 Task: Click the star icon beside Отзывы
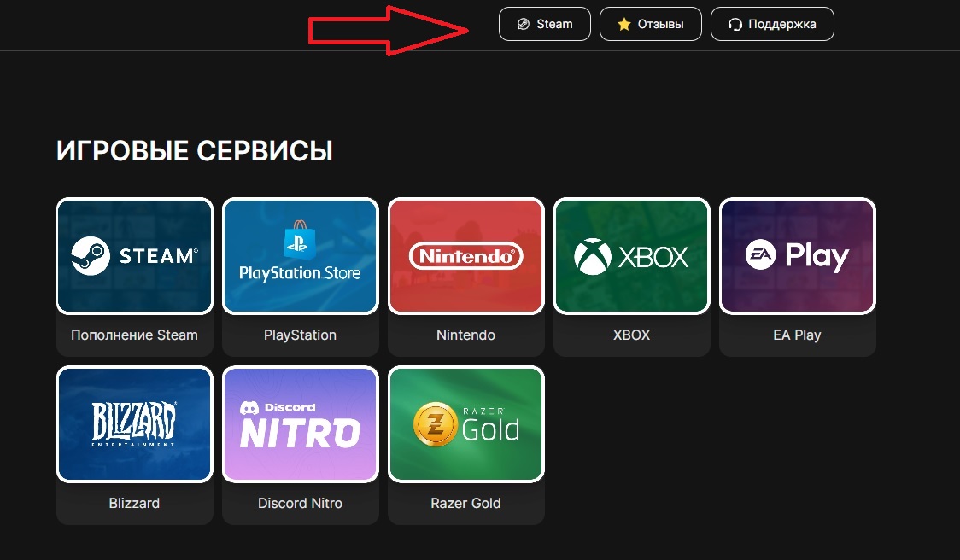coord(623,24)
